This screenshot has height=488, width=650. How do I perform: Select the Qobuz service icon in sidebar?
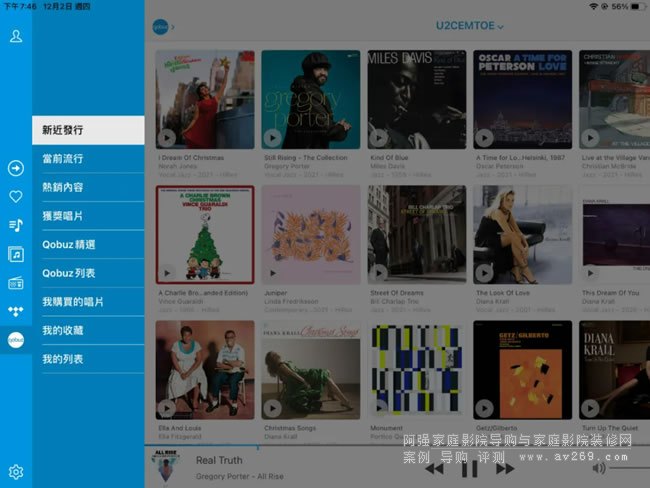[16, 340]
